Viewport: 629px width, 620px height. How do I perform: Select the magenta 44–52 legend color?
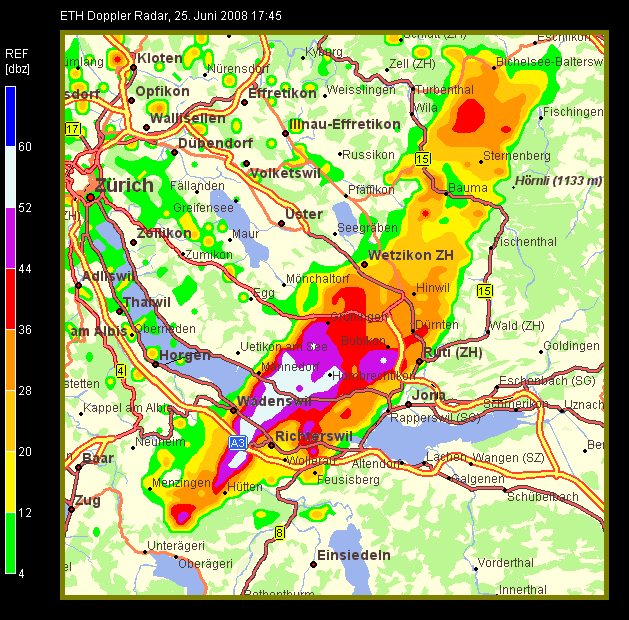point(10,238)
